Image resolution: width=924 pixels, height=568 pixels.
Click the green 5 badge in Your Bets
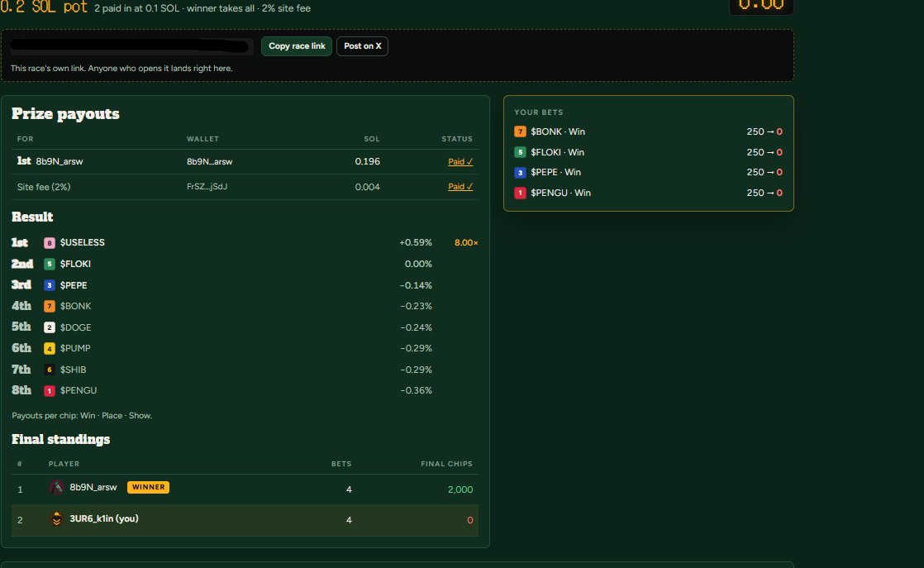[x=520, y=152]
